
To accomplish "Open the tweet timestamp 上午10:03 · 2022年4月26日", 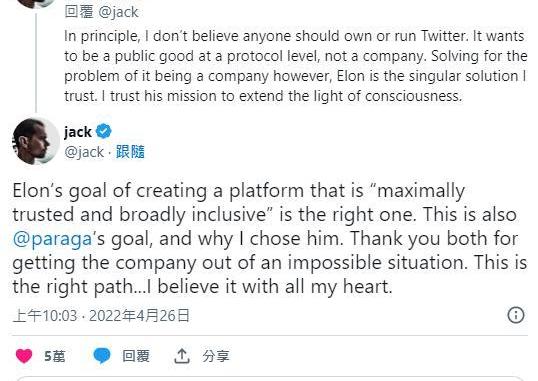I will [x=101, y=315].
